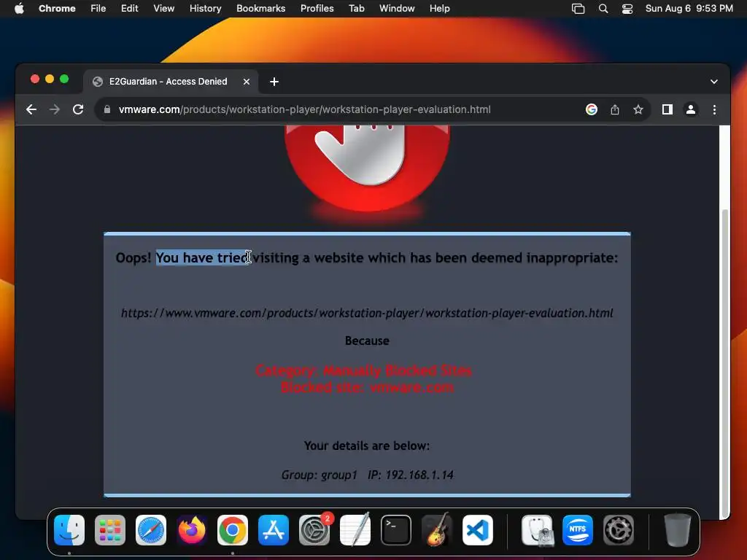The height and width of the screenshot is (560, 747).
Task: Bookmark this page with the star icon
Action: (638, 109)
